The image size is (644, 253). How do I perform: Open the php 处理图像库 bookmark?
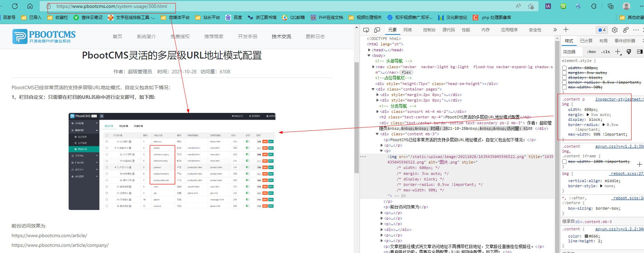point(492,17)
